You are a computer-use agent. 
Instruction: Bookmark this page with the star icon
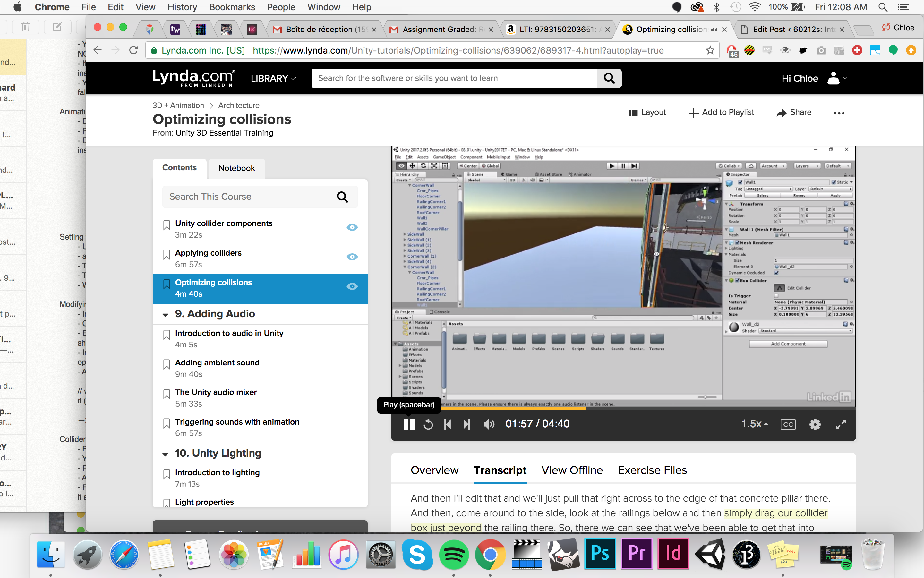710,50
